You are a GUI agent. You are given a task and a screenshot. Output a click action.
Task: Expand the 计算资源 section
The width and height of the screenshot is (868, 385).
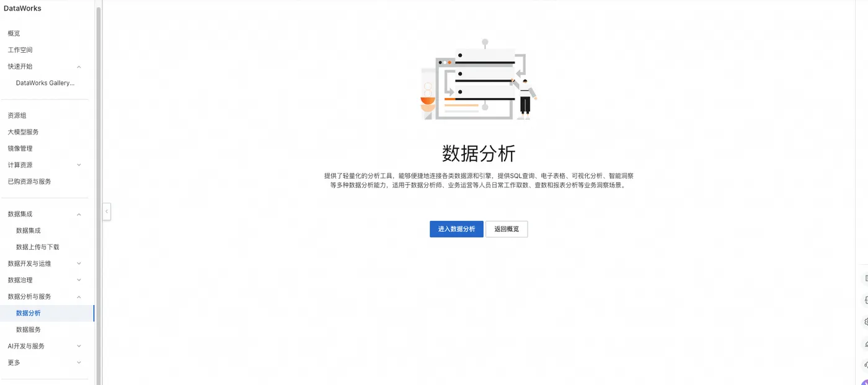[x=78, y=165]
